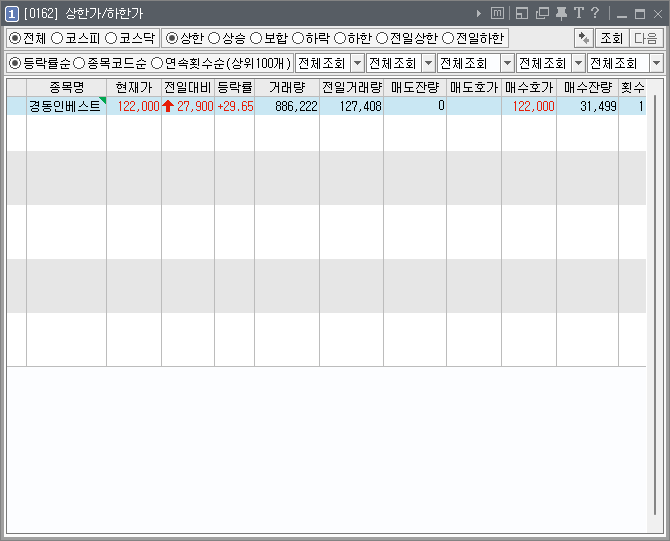This screenshot has height=541, width=670.
Task: Pin the window with the pushpin icon
Action: pyautogui.click(x=561, y=14)
